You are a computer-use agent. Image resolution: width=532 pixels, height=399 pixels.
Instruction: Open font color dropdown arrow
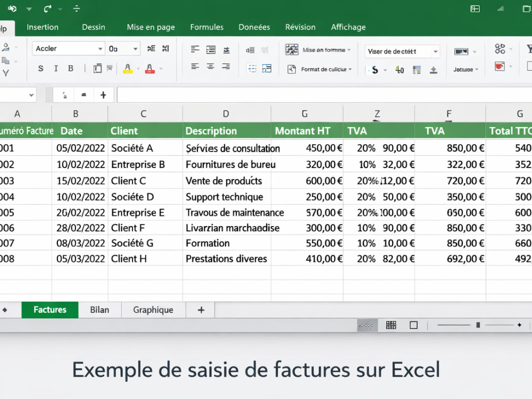pyautogui.click(x=161, y=69)
